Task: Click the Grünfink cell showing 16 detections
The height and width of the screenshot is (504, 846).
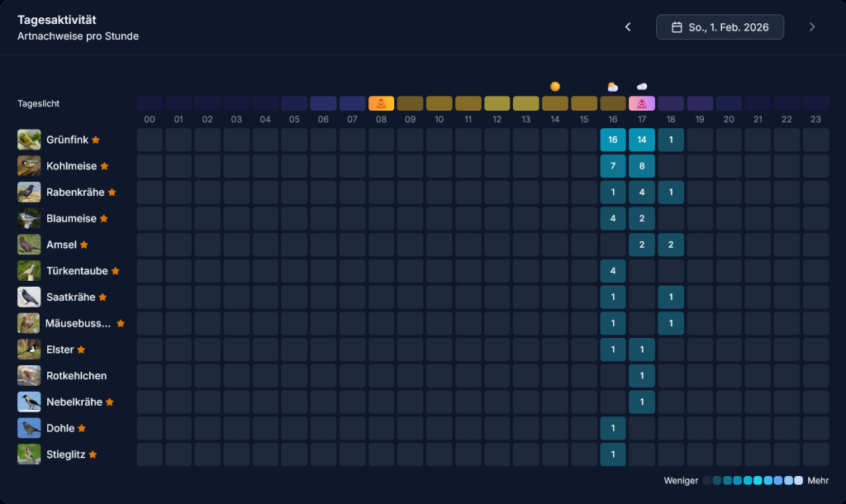Action: click(x=612, y=140)
